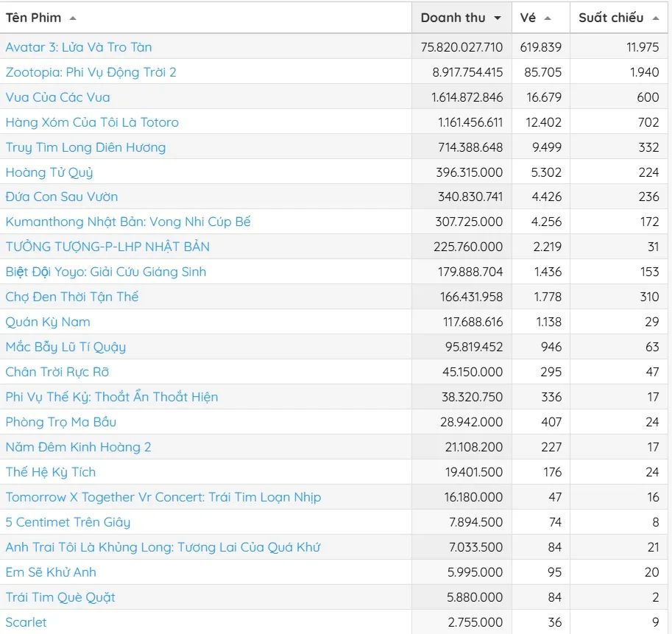Open Hàng Xóm Của Tôi Là Totoro

click(x=92, y=122)
